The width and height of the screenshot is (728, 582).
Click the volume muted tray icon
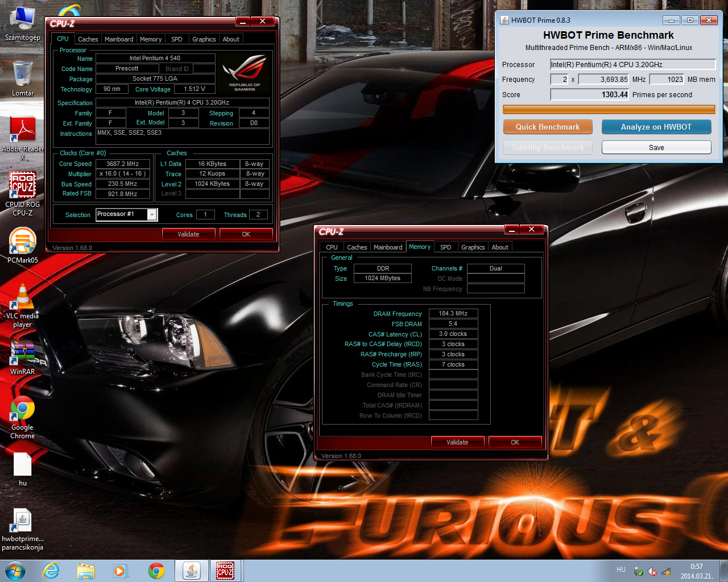[x=652, y=572]
